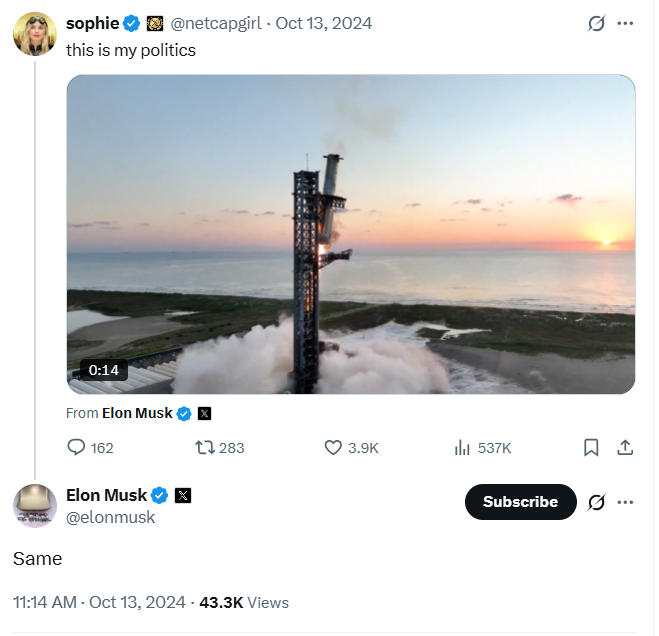This screenshot has height=636, width=659.
Task: Click the share icon on sophie's post
Action: 625,448
